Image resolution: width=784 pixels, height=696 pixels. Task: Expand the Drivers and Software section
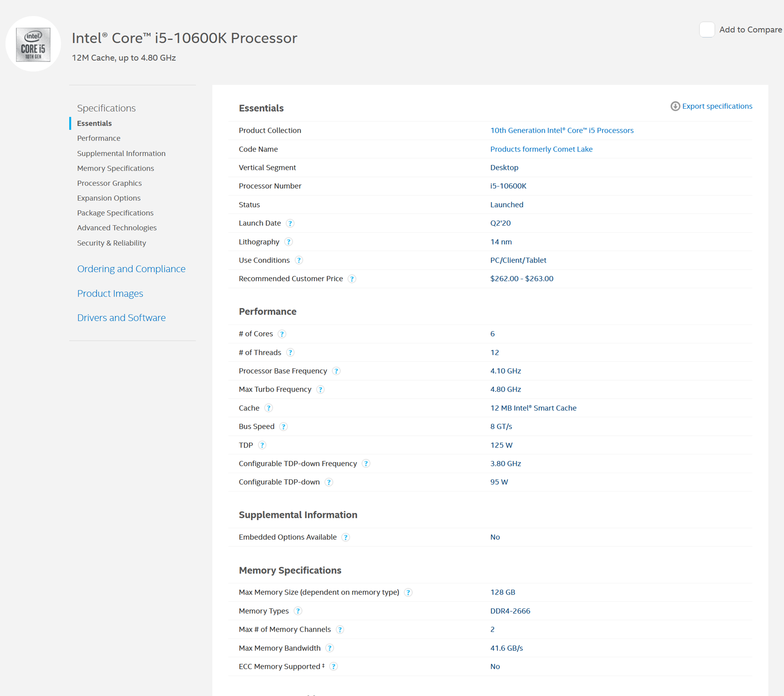click(x=121, y=318)
